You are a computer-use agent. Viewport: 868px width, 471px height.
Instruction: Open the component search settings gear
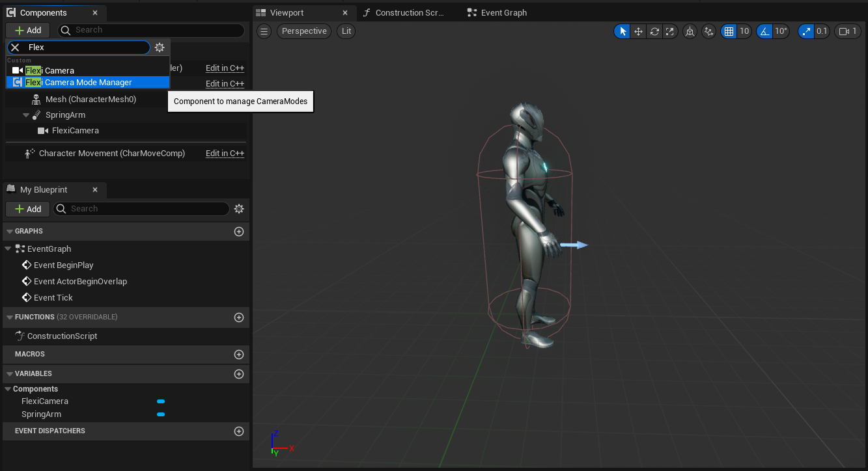coord(160,47)
